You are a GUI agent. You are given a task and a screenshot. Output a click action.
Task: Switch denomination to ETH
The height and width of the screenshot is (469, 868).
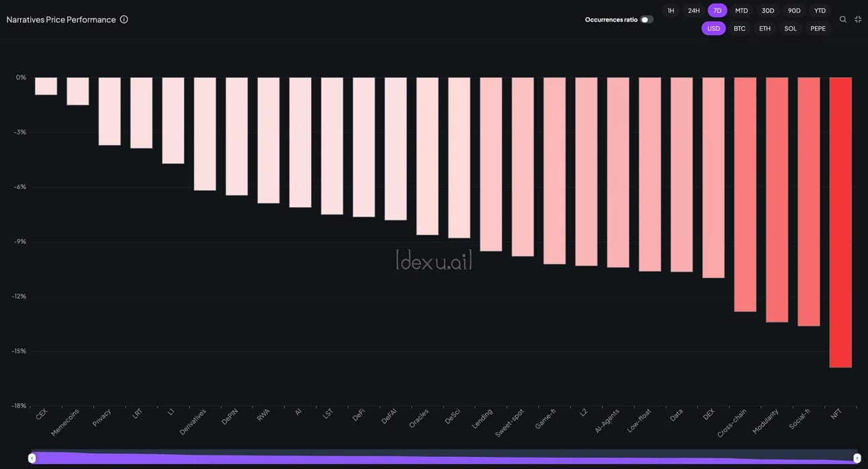click(x=765, y=28)
